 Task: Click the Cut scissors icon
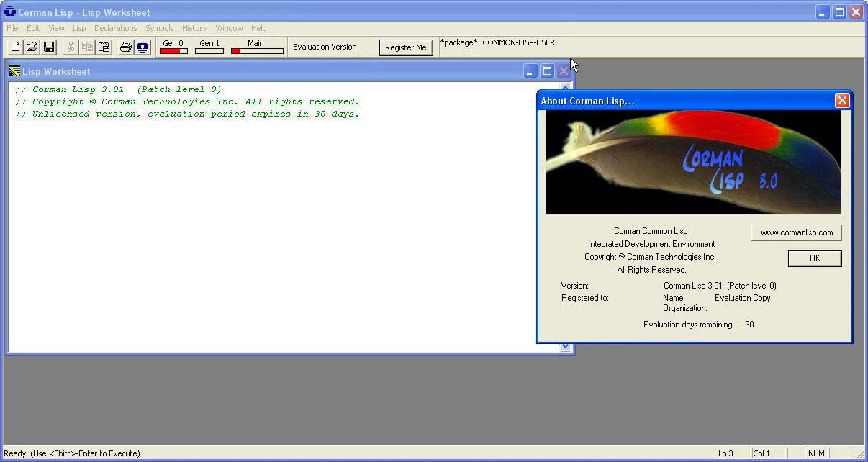point(71,47)
